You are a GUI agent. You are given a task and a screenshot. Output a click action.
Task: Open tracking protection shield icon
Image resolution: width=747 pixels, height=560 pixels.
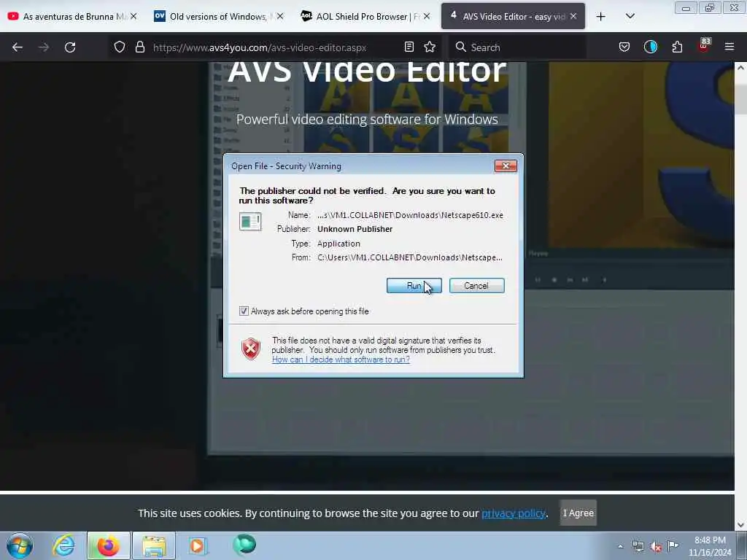coord(120,47)
